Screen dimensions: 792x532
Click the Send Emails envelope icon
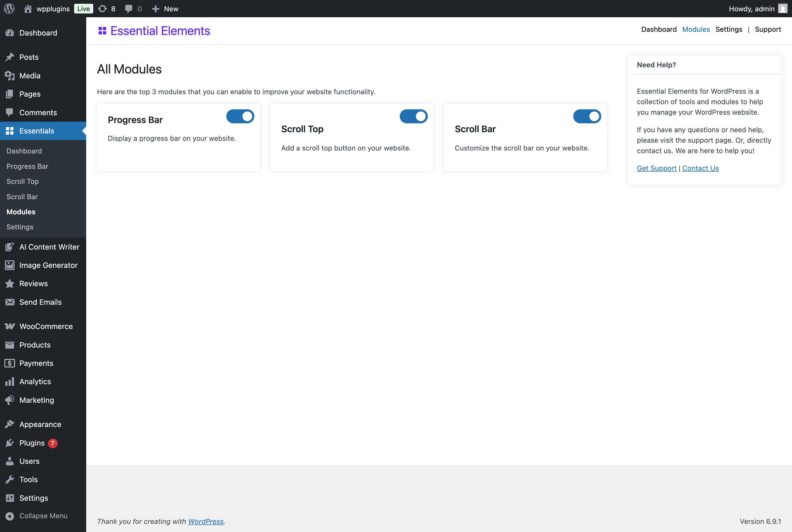coord(10,302)
